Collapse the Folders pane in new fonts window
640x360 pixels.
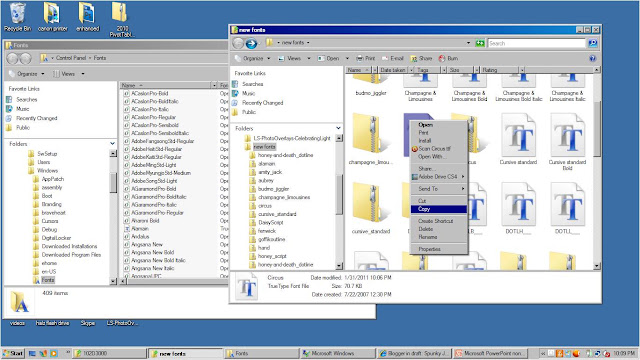[x=338, y=128]
